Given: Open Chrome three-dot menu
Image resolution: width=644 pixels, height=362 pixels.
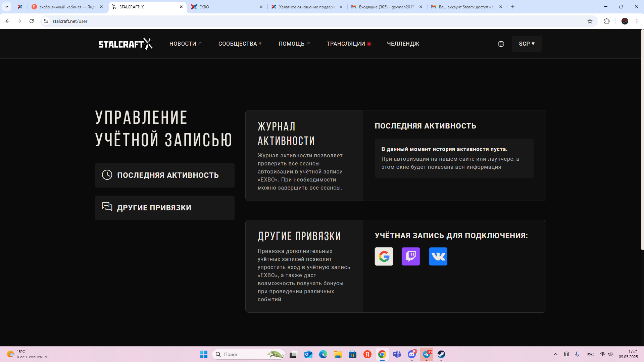Looking at the screenshot, I should [x=637, y=21].
